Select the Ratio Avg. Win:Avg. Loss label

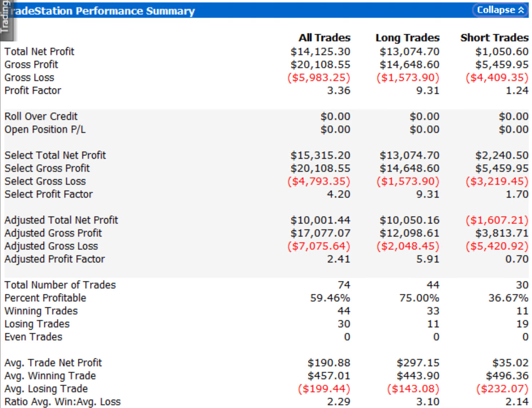62,402
